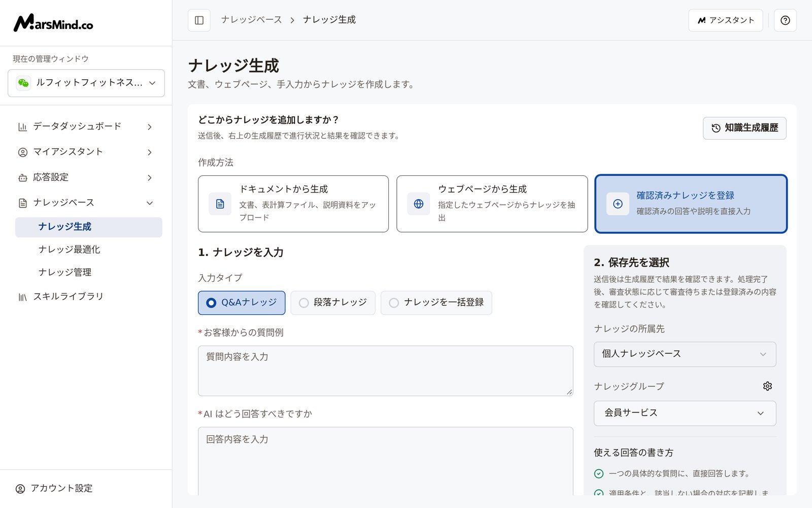Viewport: 812px width, 508px height.
Task: Click the スキルライブラリ library icon
Action: pos(22,297)
